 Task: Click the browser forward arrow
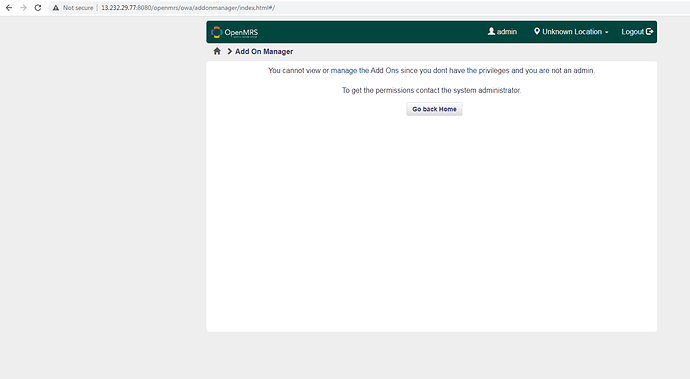[23, 7]
